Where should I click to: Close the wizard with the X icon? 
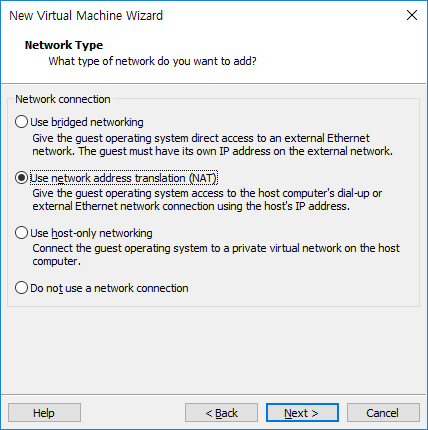[412, 15]
